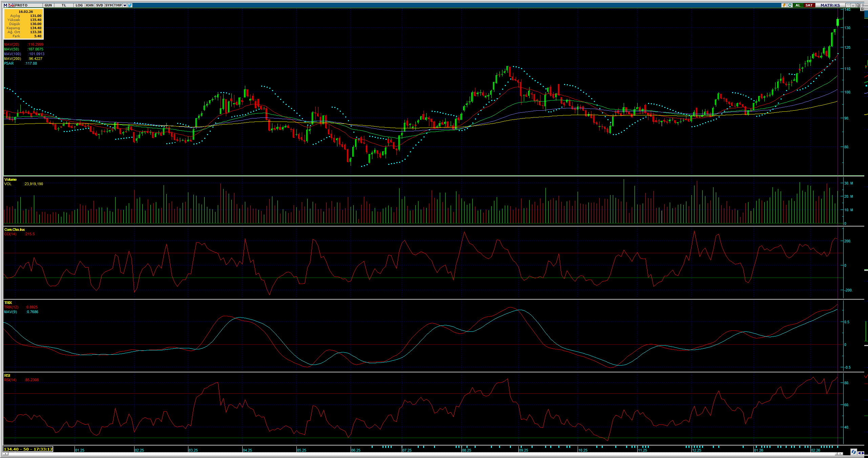
Task: Click the orange lightning bolt icon
Action: [784, 5]
